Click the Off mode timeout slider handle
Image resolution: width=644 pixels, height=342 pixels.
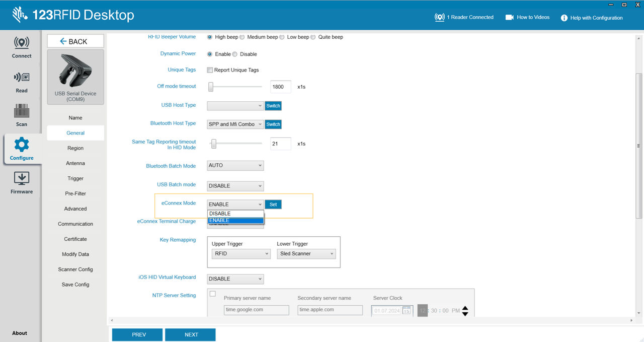coord(211,87)
